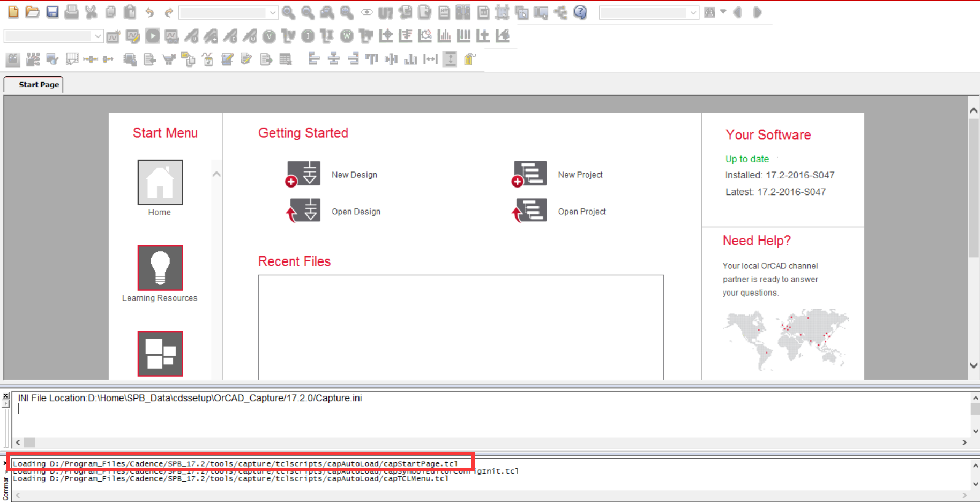Collapse Start Menu using the up chevron
980x502 pixels.
216,174
